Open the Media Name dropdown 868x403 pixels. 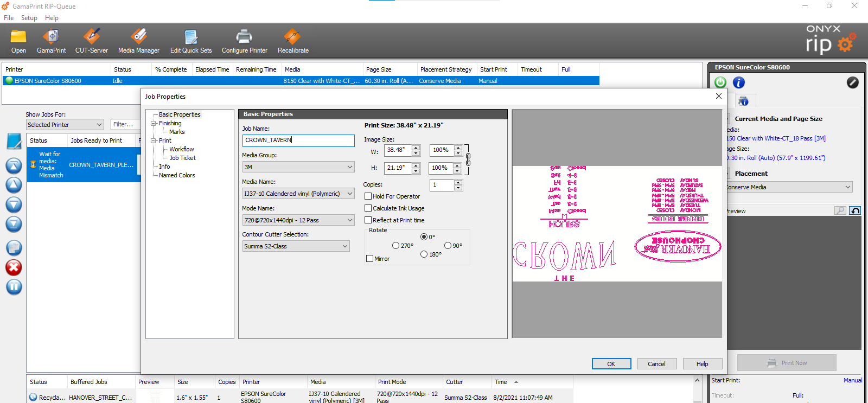(x=298, y=194)
